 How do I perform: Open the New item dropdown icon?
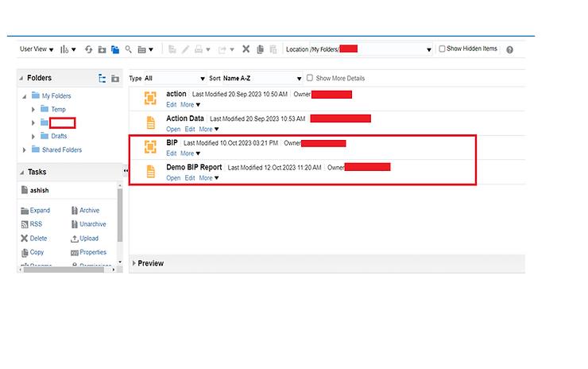tap(68, 49)
